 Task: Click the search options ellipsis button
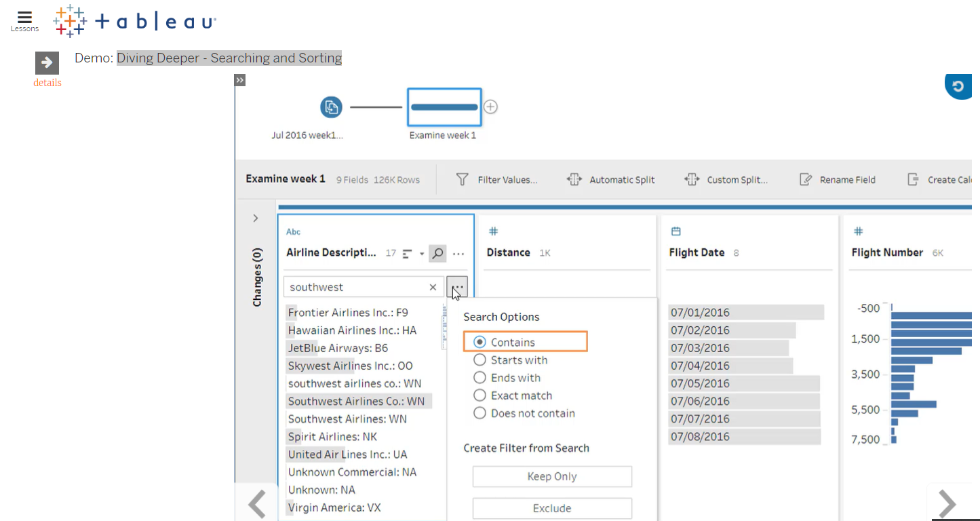[457, 287]
